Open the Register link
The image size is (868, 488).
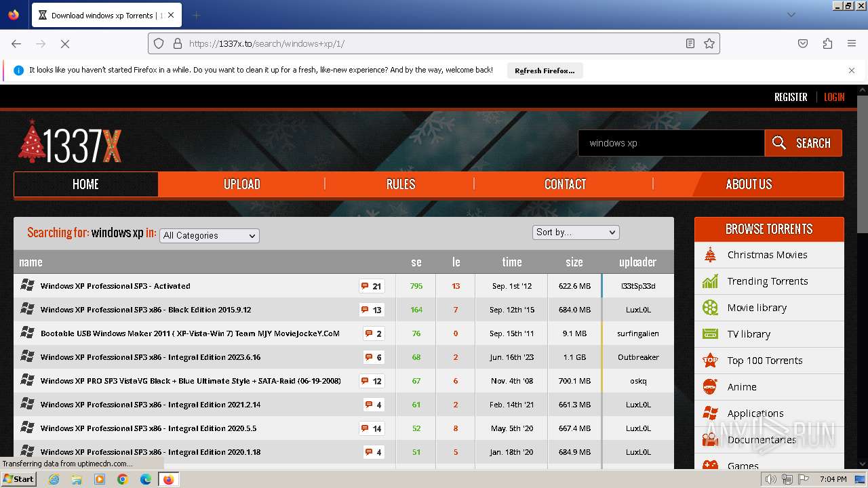coord(791,97)
